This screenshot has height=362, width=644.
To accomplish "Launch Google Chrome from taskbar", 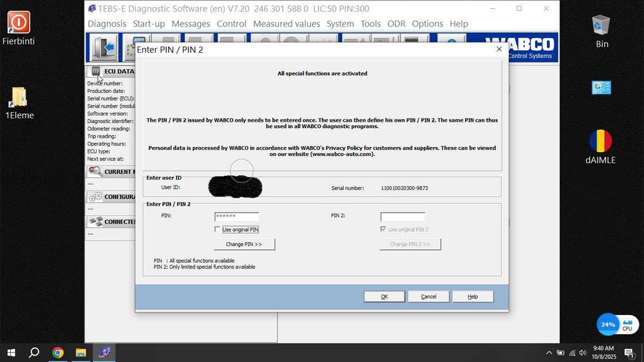I will point(58,352).
